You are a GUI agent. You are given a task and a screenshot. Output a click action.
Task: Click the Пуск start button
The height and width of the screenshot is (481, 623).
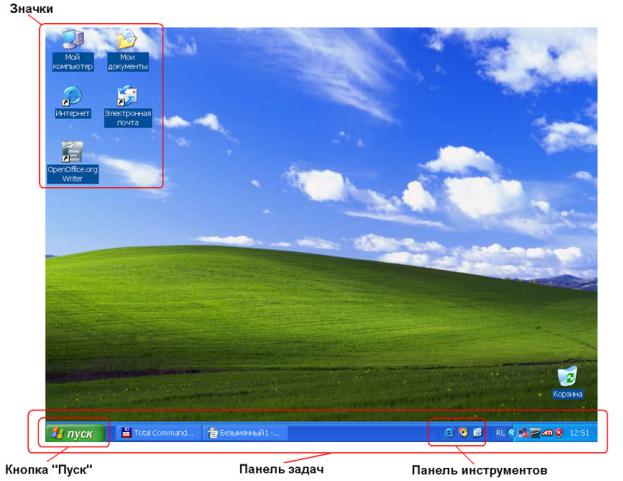(x=75, y=433)
